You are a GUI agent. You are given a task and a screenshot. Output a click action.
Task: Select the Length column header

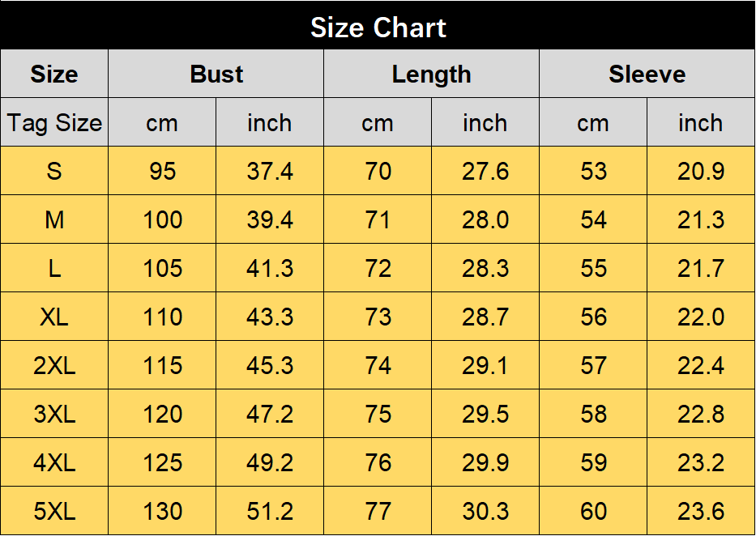(x=432, y=74)
